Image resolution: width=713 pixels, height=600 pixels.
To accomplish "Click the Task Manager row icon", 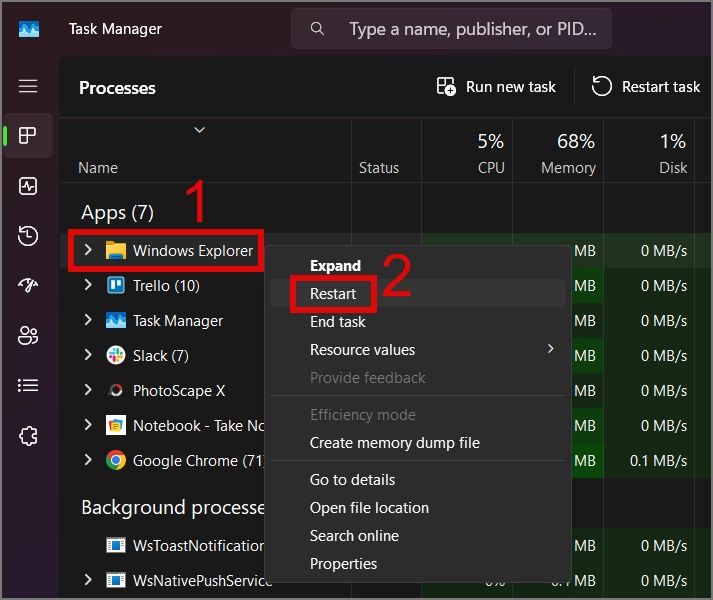I will coord(115,320).
